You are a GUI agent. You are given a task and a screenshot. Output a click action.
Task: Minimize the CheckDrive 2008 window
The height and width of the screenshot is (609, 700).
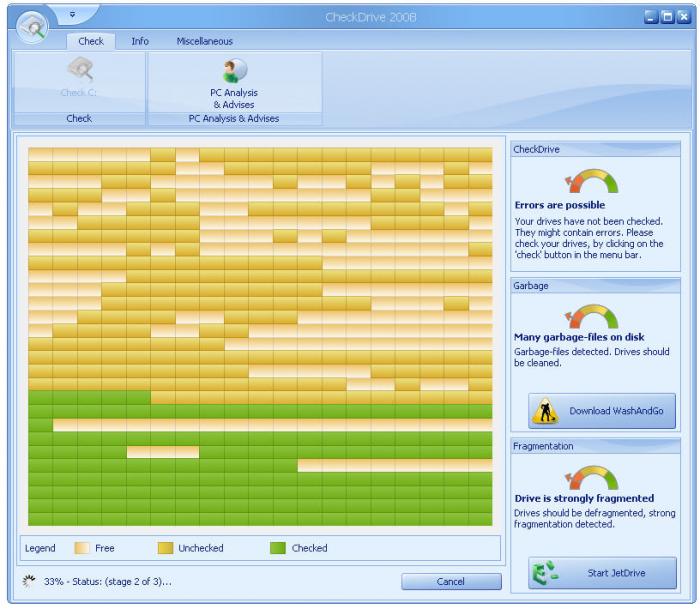click(651, 17)
